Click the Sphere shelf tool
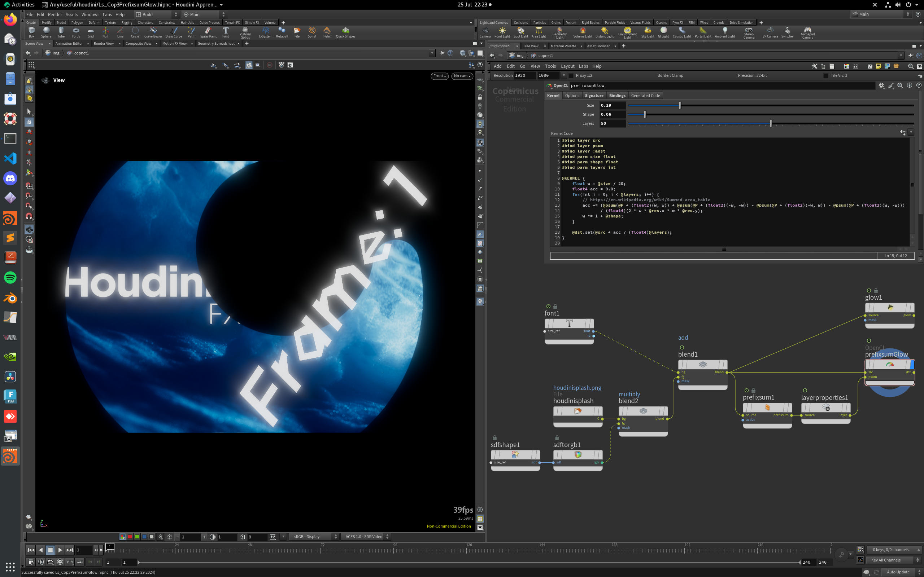This screenshot has height=577, width=924. [x=46, y=32]
